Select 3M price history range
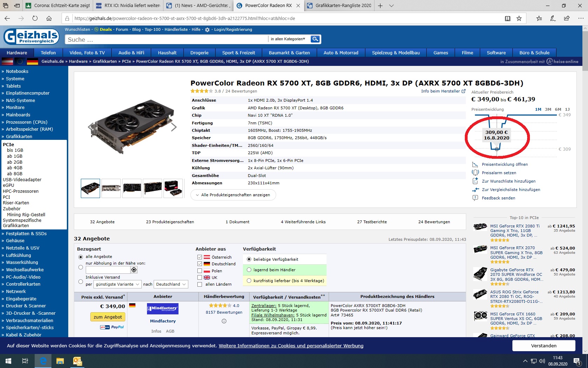The height and width of the screenshot is (368, 588). pos(548,109)
